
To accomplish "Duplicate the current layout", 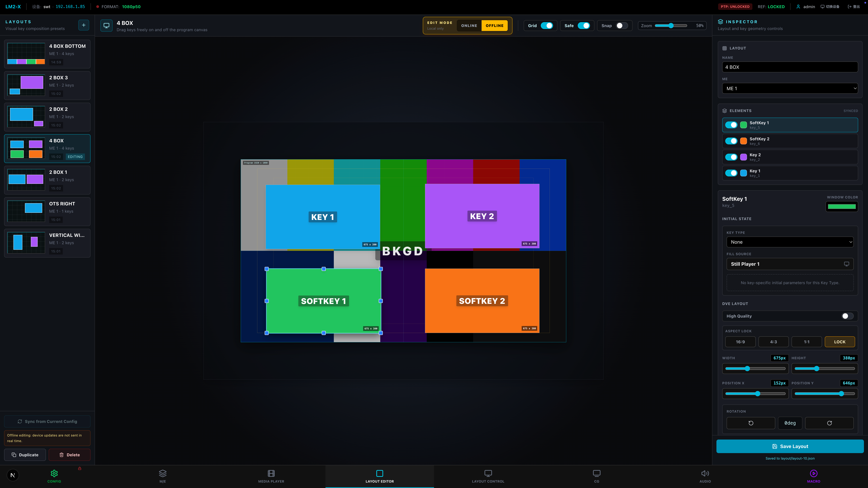I will pyautogui.click(x=25, y=455).
